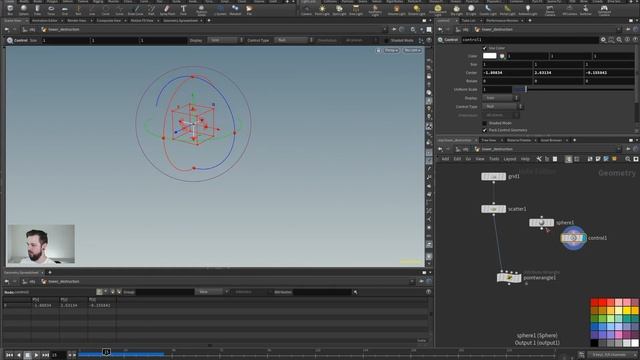640x360 pixels.
Task: Open the View menu in network editor
Action: coord(480,159)
